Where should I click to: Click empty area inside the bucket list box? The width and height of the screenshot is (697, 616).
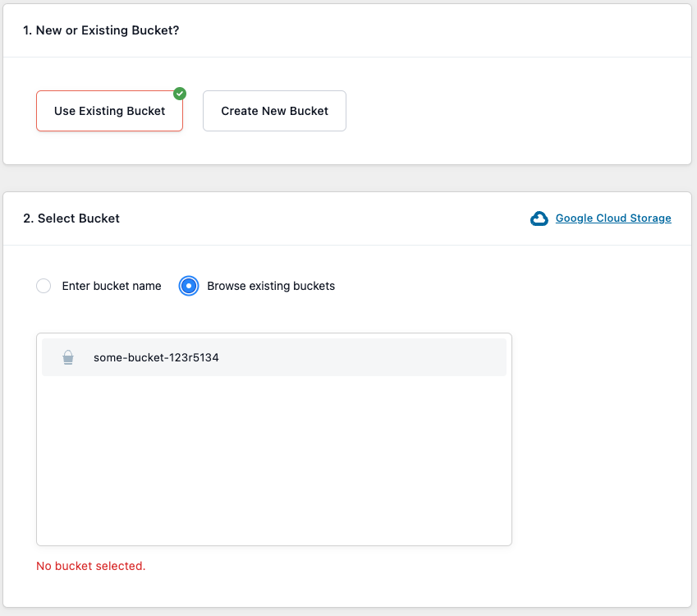click(274, 460)
